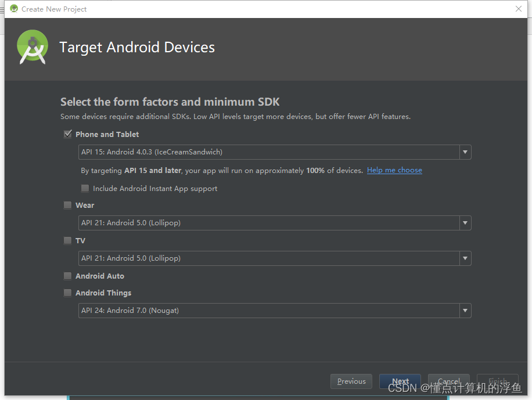Click the Wear label text
The height and width of the screenshot is (400, 532).
coord(85,206)
